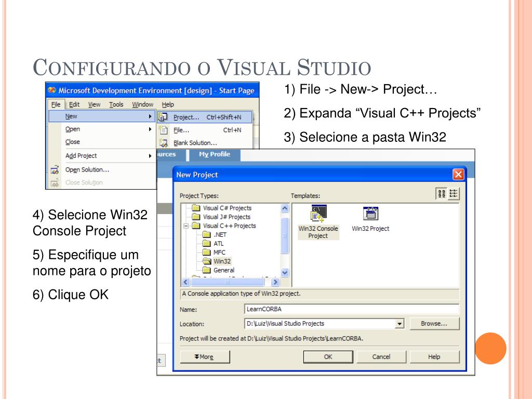
Task: Click the new File... submenu icon
Action: coord(164,130)
